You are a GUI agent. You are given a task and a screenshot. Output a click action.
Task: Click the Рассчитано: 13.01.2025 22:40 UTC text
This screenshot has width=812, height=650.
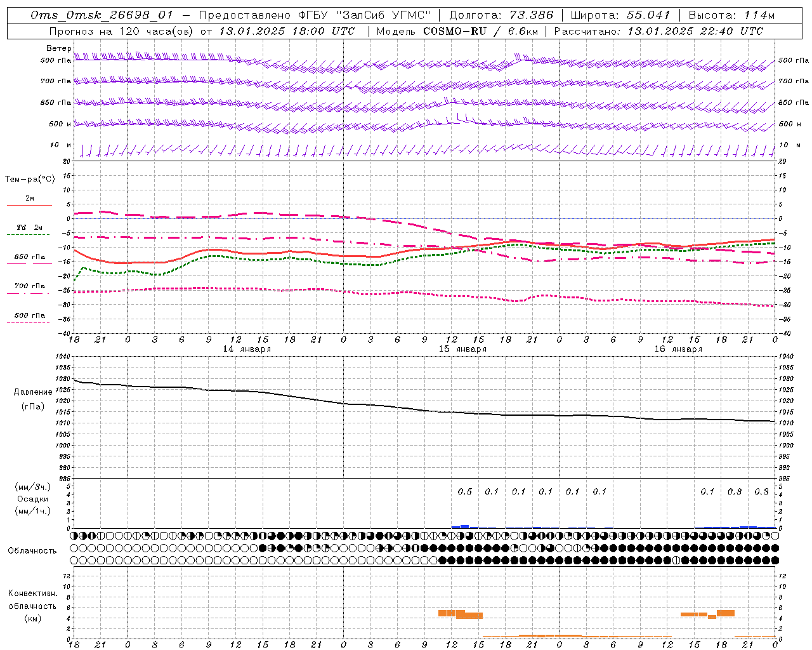pyautogui.click(x=658, y=31)
